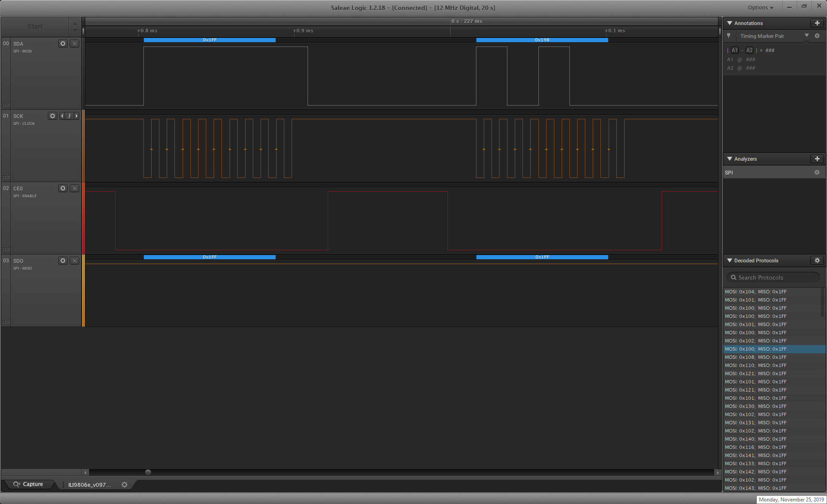
Task: Remove the SDO channel with its X button
Action: click(75, 261)
